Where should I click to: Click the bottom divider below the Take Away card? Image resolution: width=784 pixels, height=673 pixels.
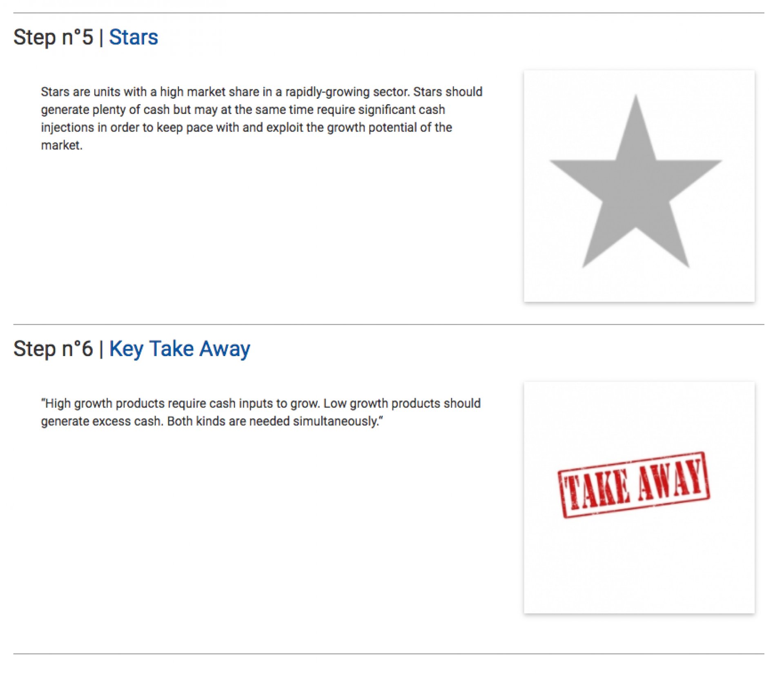389,654
